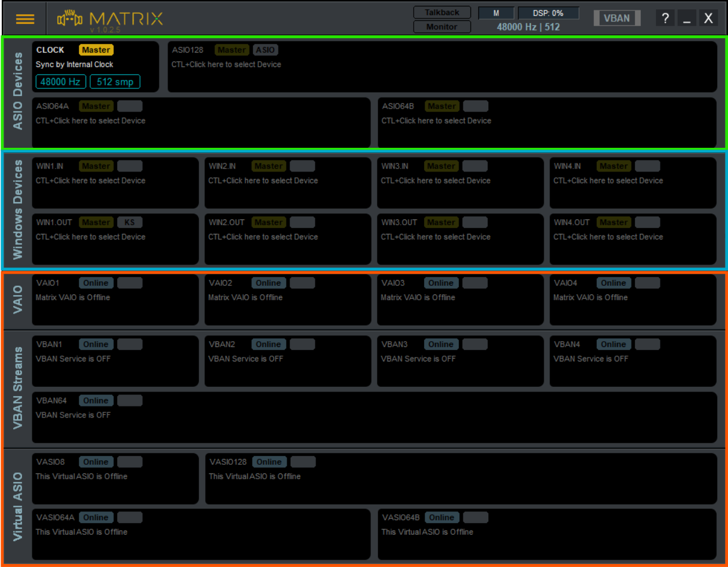Click the DSP usage indicator
The width and height of the screenshot is (728, 567).
[x=548, y=12]
